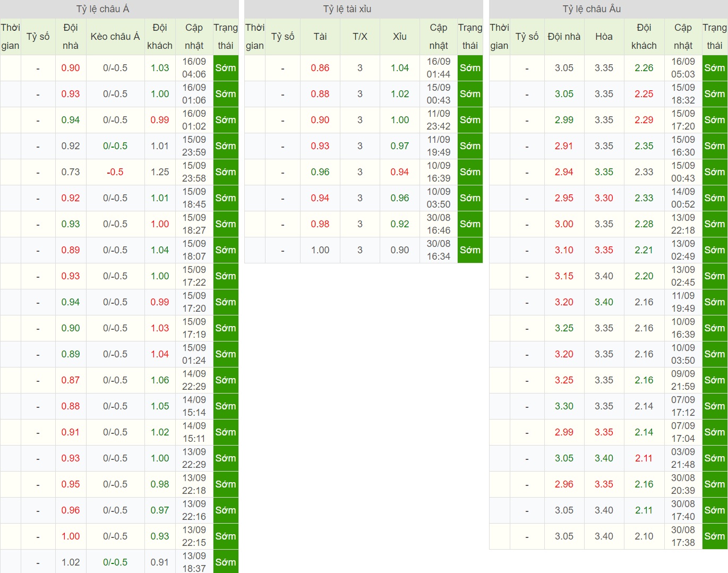
Task: Click the red Xỉu odds 0.94
Action: 400,172
